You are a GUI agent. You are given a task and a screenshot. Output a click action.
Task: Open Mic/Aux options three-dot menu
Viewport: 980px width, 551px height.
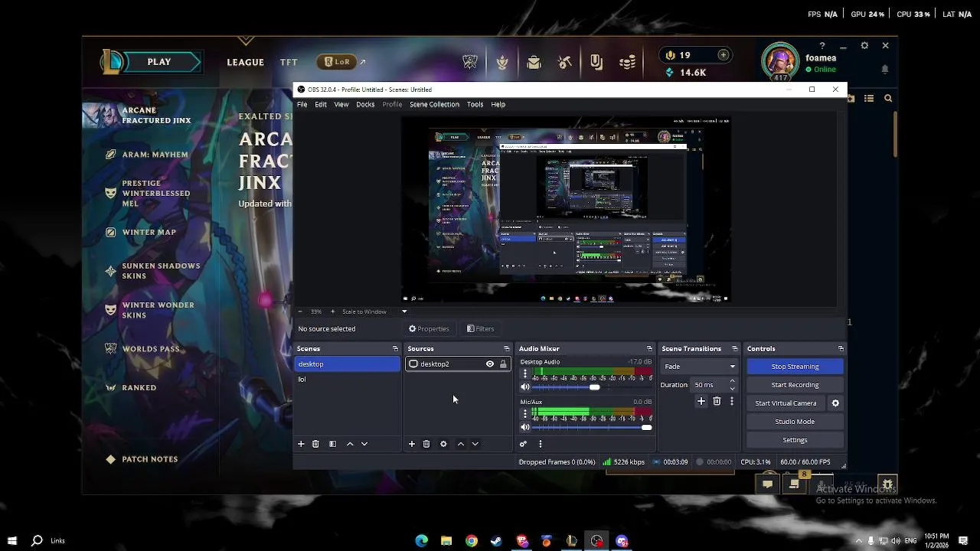click(524, 414)
